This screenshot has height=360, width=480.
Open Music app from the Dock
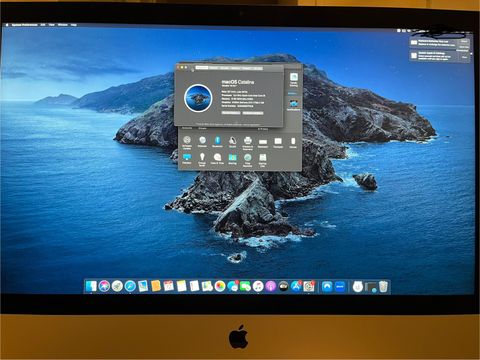tap(258, 286)
